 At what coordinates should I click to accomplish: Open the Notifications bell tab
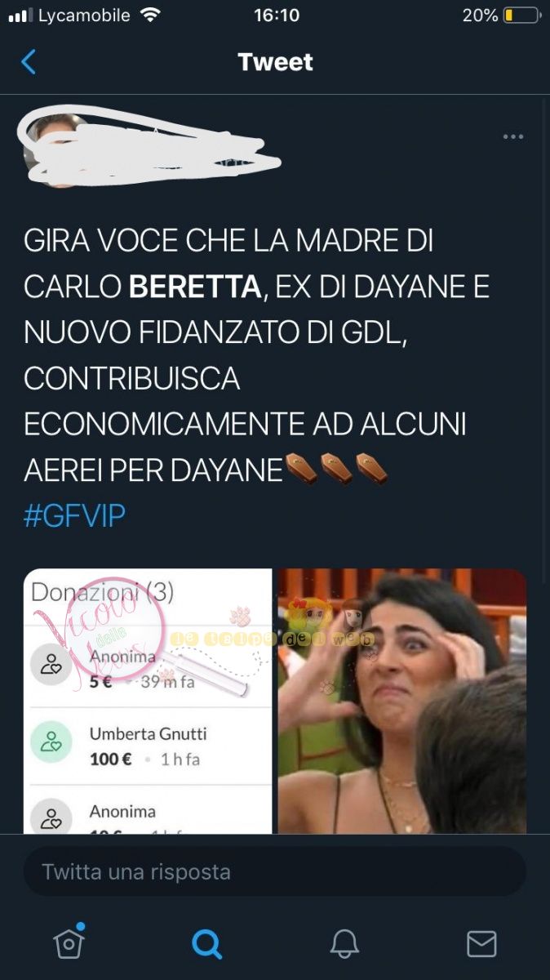pyautogui.click(x=344, y=944)
